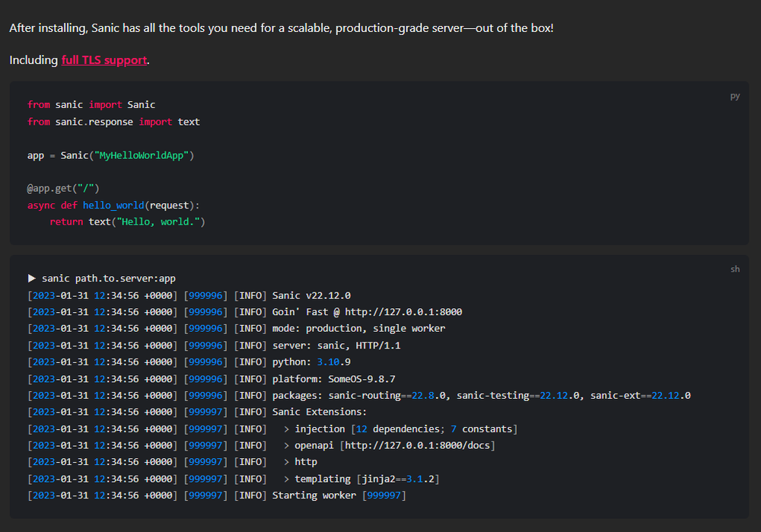
Task: Click the sentence starting "After installing, Sanic has"
Action: 282,28
